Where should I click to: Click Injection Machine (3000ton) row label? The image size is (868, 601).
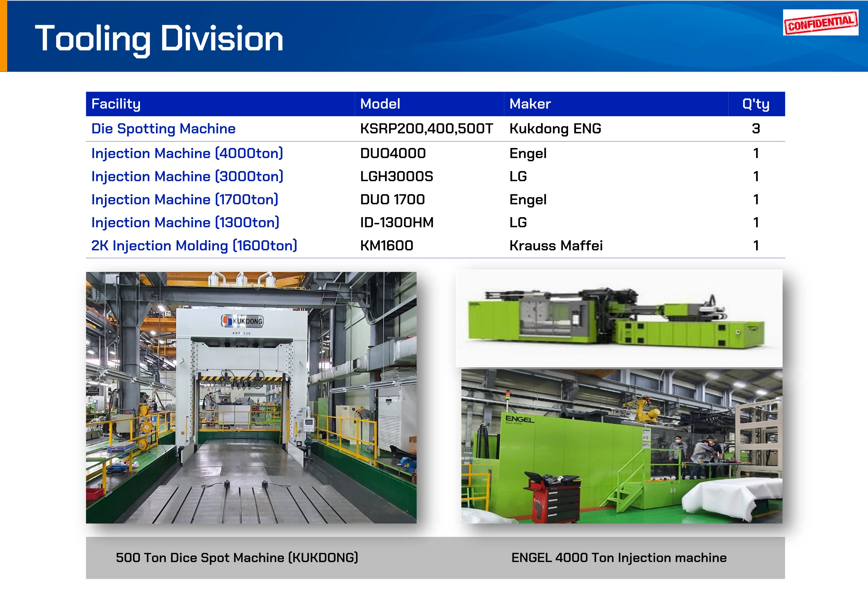pyautogui.click(x=187, y=177)
